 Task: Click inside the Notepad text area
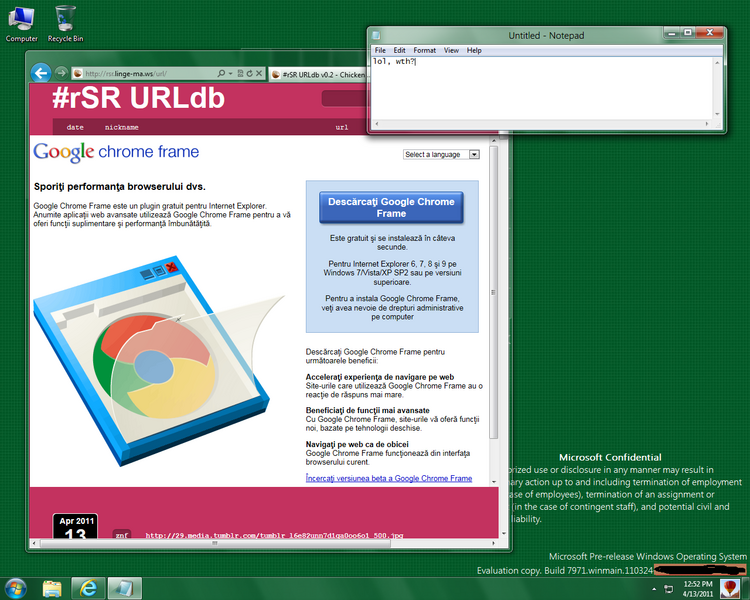[542, 89]
